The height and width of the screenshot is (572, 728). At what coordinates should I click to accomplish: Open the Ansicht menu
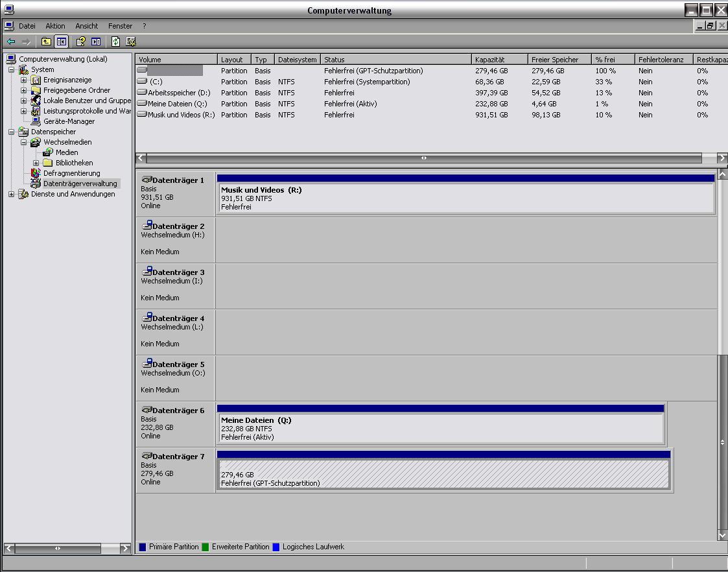click(x=86, y=26)
